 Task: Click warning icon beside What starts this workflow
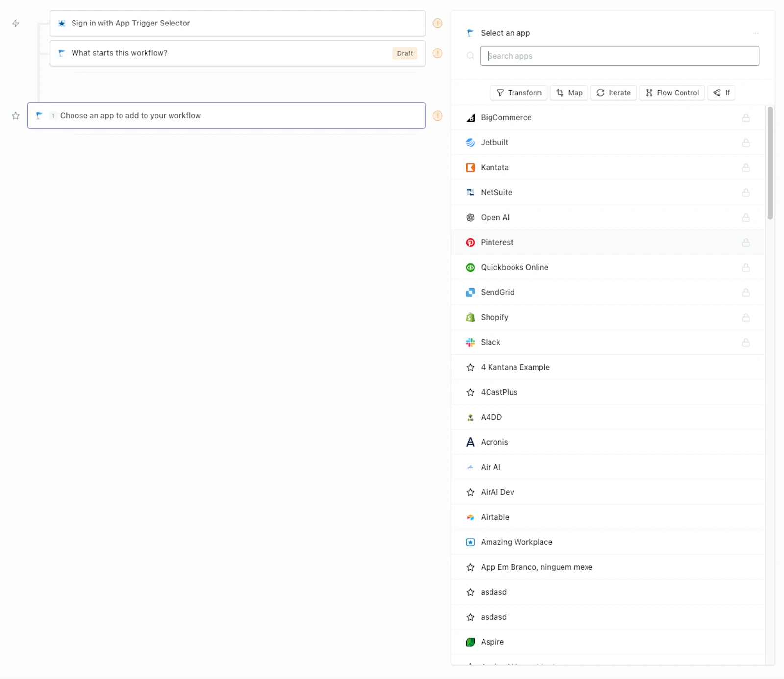438,53
